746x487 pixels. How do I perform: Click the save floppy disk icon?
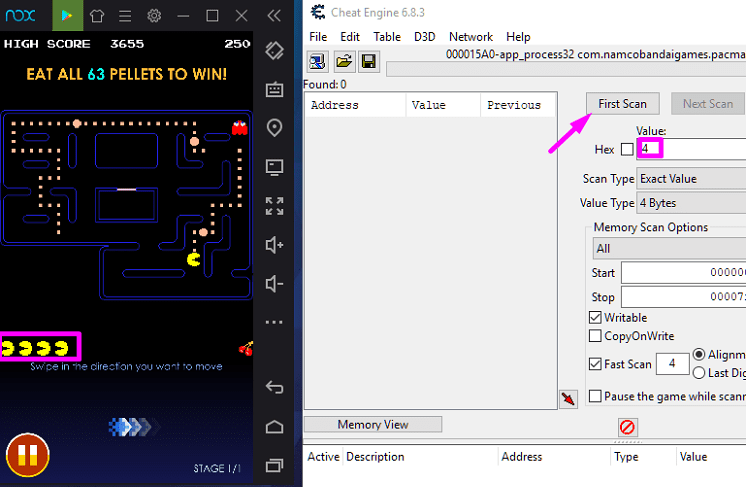369,61
